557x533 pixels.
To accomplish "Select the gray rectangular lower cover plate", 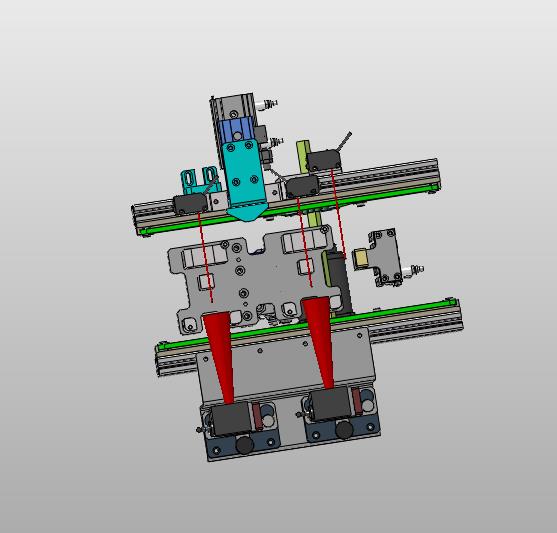I will coord(286,366).
